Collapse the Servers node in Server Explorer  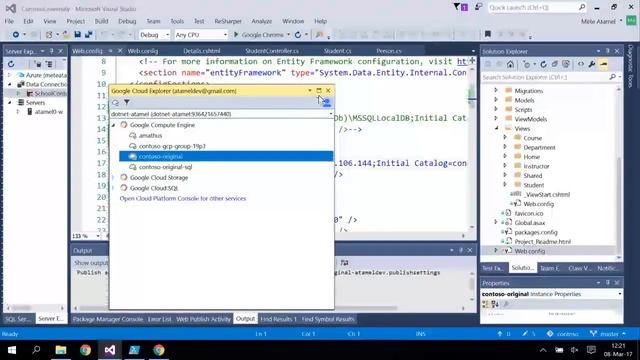[x=10, y=102]
